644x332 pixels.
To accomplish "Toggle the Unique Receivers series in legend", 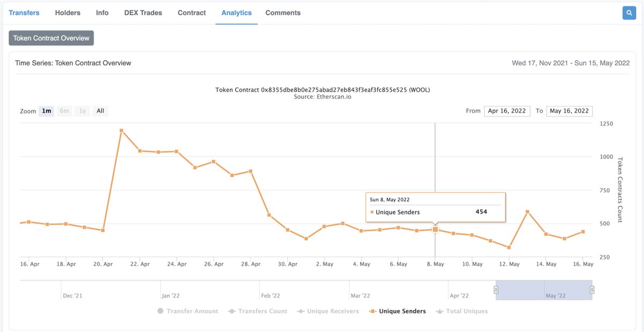I will pos(328,311).
